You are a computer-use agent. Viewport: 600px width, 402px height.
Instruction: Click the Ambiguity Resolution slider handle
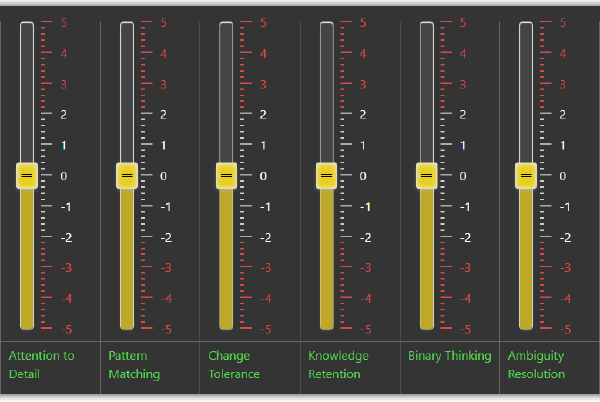526,175
